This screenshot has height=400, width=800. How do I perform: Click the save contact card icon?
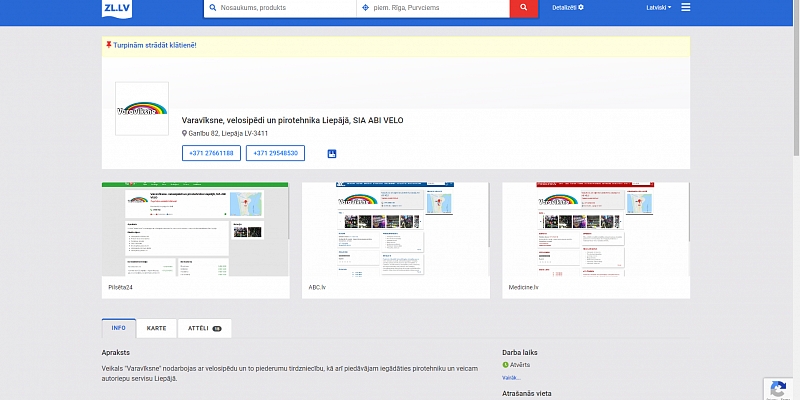coord(332,153)
